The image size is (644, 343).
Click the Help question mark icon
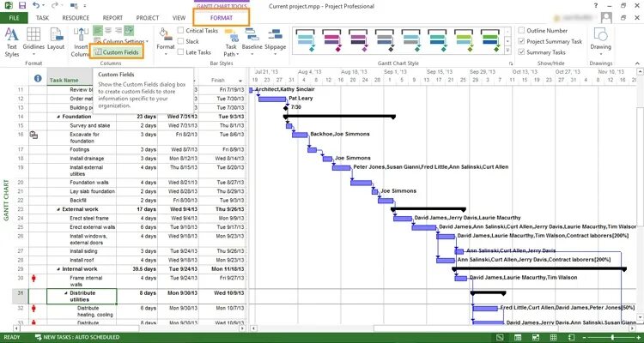click(x=596, y=6)
